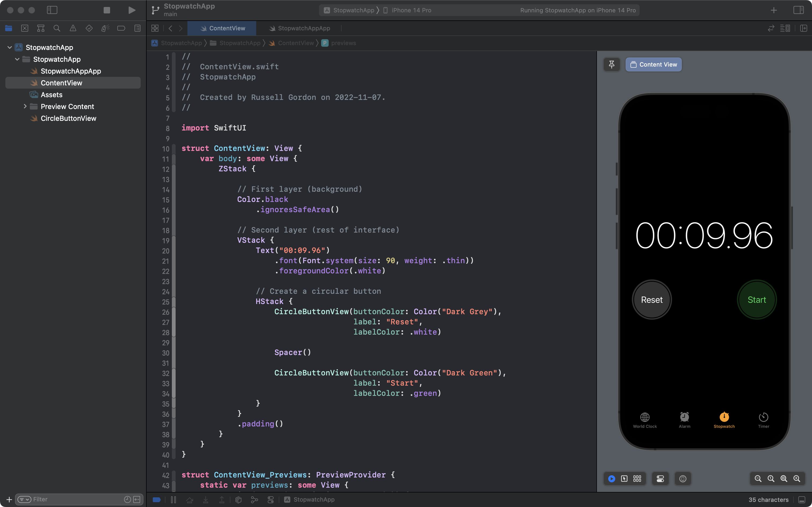The image size is (812, 507).
Task: Pin the preview with the pin icon
Action: [x=611, y=64]
